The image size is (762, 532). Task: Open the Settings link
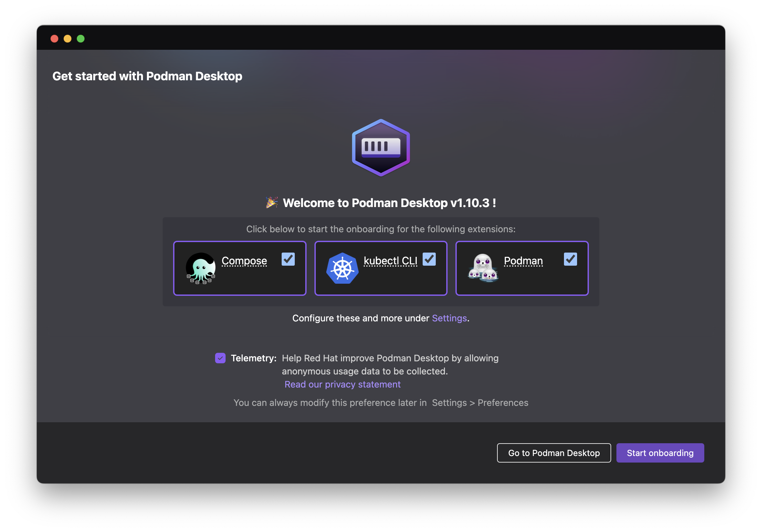(x=449, y=318)
